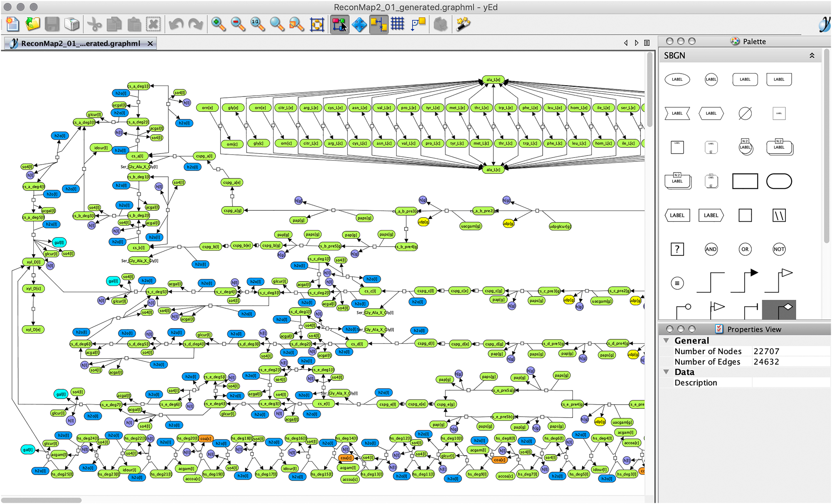Image resolution: width=832 pixels, height=504 pixels.
Task: Open the tab list menu
Action: tap(647, 43)
